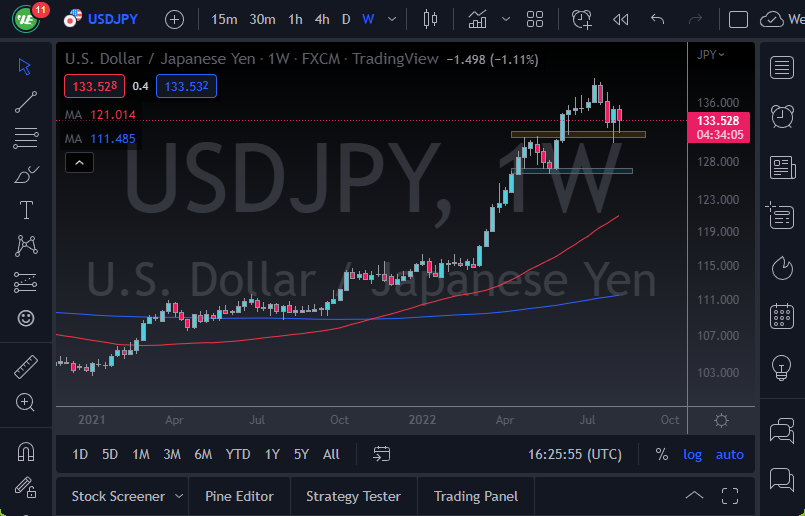Open the hotlists flame panel
Screen dimensions: 805x516
tap(782, 267)
